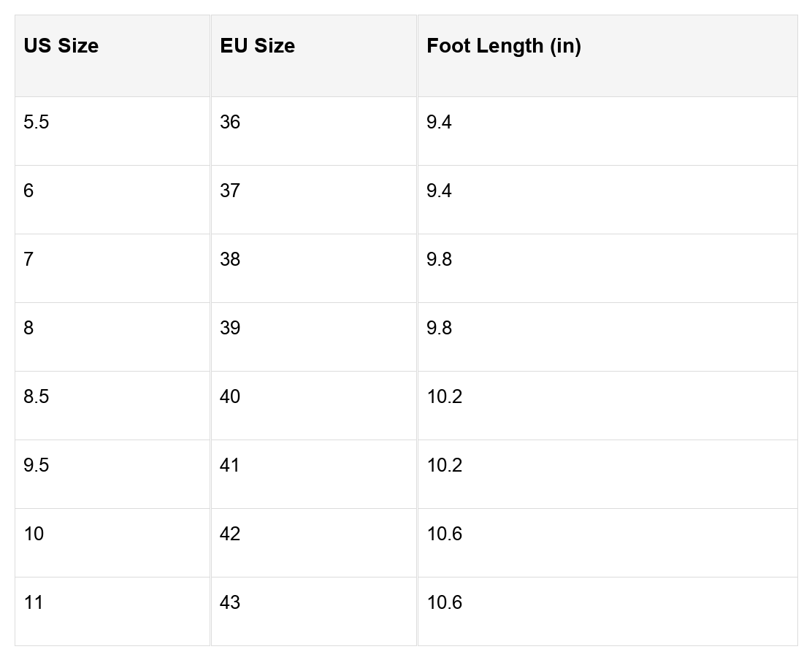Select the EU size 38 cell
The image size is (812, 660).
click(x=314, y=269)
